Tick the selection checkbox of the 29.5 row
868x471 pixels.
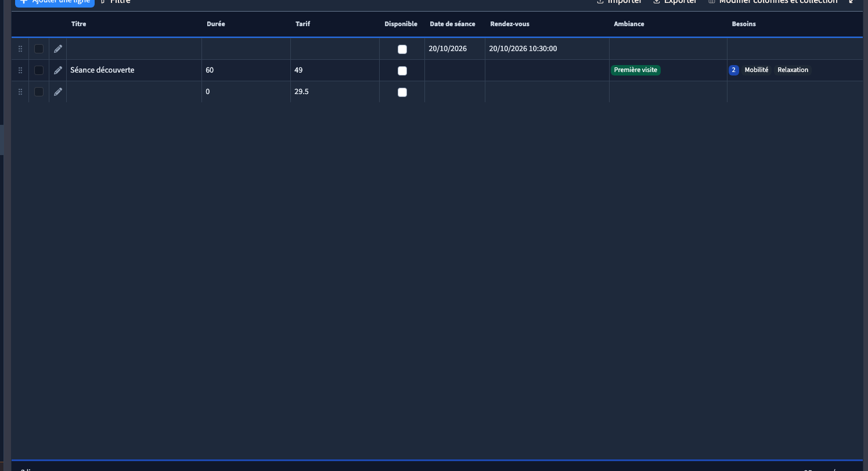click(39, 92)
